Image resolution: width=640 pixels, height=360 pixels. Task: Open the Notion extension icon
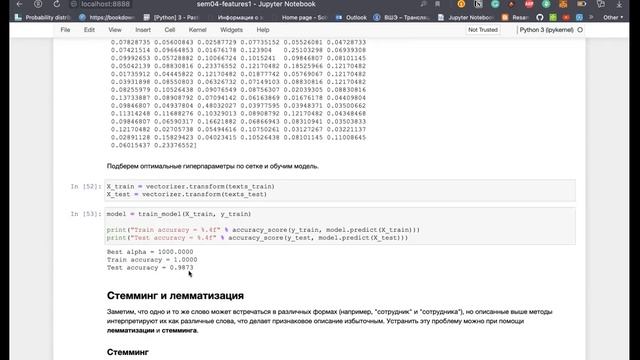(x=478, y=4)
